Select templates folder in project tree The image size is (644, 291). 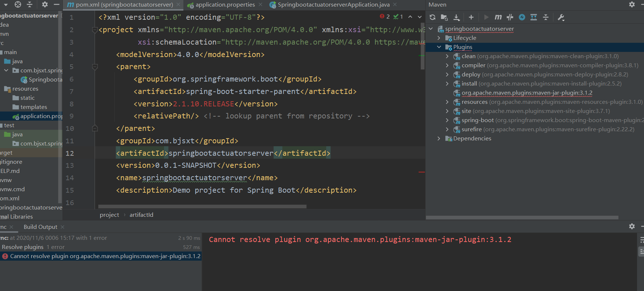34,107
